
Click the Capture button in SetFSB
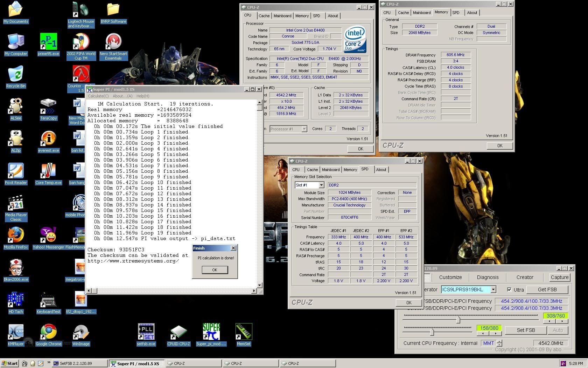tap(559, 277)
